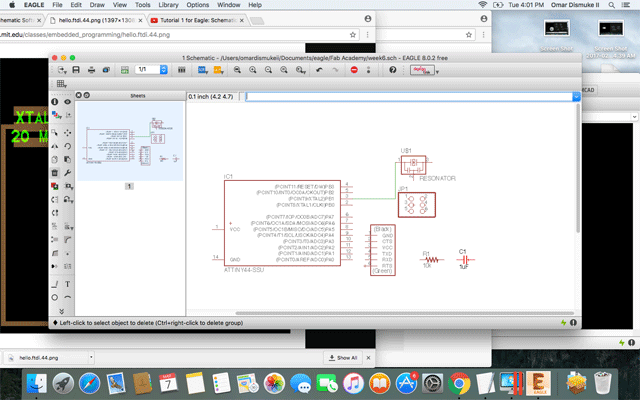Click the Save icon in EAGLE toolbar
Screen dimensions: 640x400
click(x=76, y=70)
